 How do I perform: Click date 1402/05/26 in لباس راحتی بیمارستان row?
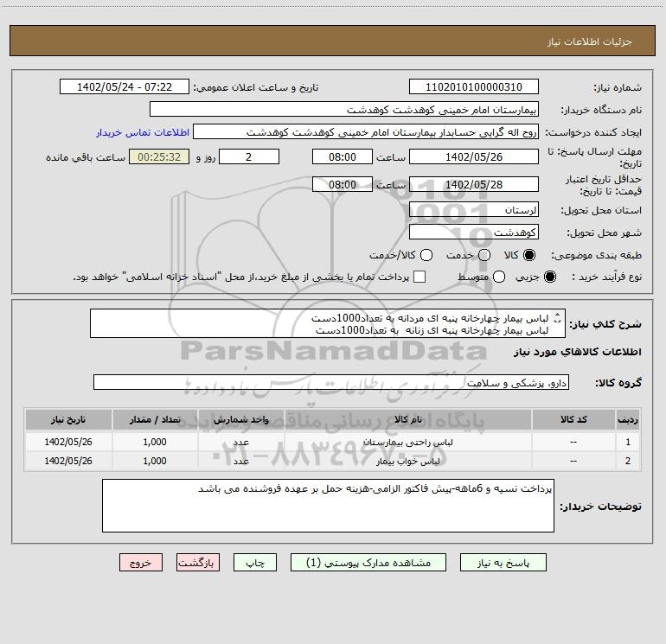point(68,442)
